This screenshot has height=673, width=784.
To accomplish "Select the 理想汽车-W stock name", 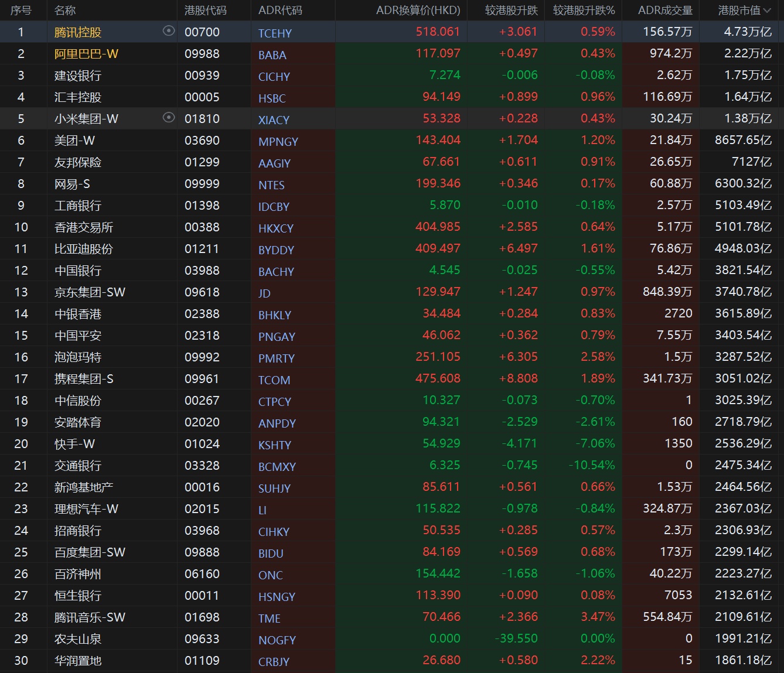I will (86, 509).
